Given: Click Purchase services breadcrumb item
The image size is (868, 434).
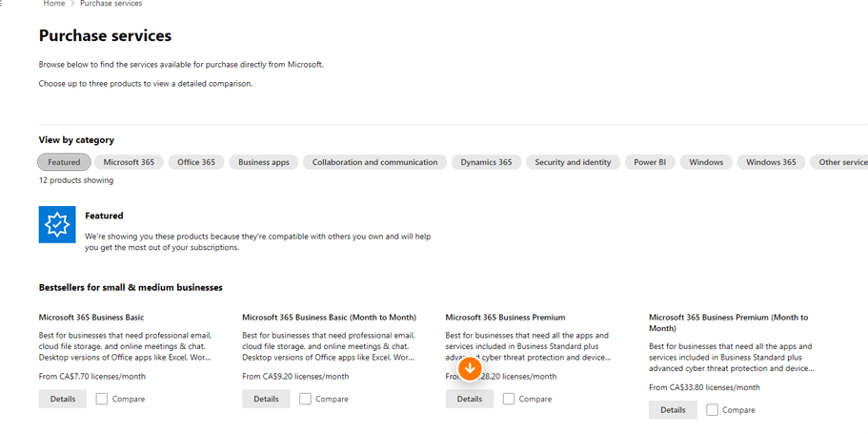Looking at the screenshot, I should tap(111, 3).
